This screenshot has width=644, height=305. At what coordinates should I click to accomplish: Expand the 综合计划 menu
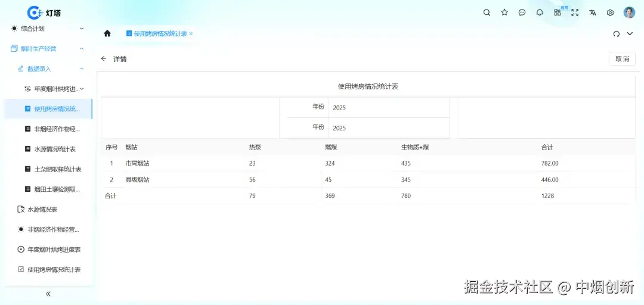pyautogui.click(x=47, y=29)
